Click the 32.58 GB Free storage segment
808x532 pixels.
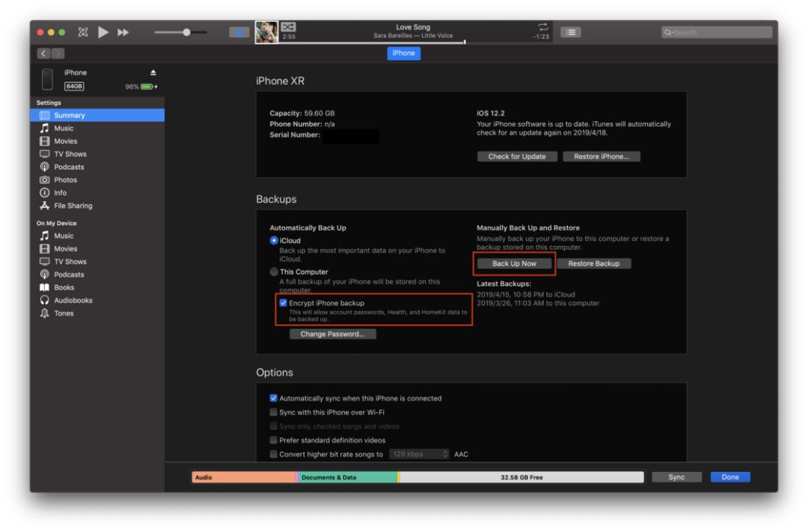[x=521, y=477]
